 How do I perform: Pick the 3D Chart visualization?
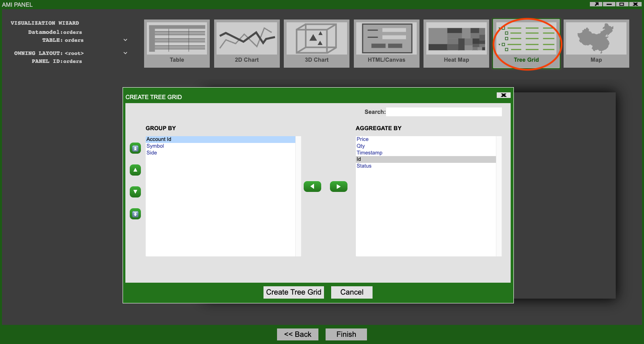[x=316, y=43]
